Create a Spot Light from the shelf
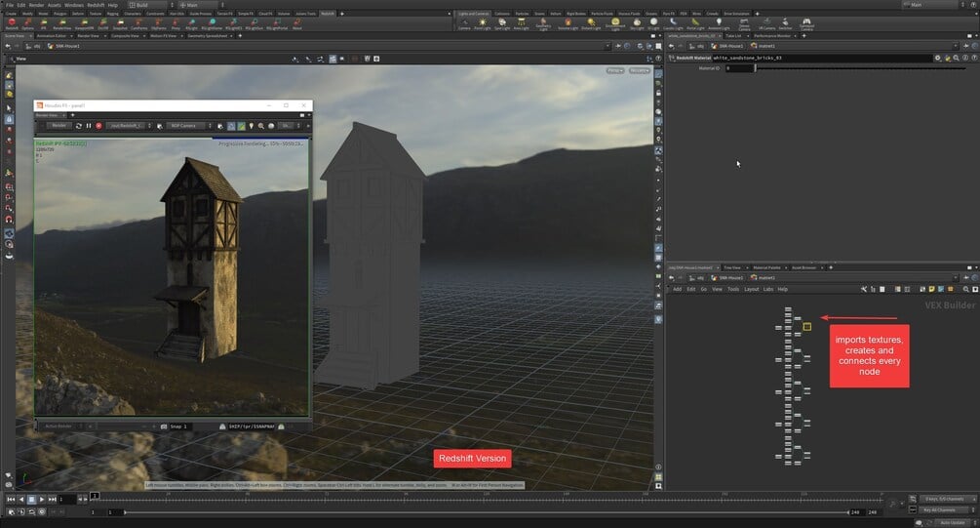 502,23
